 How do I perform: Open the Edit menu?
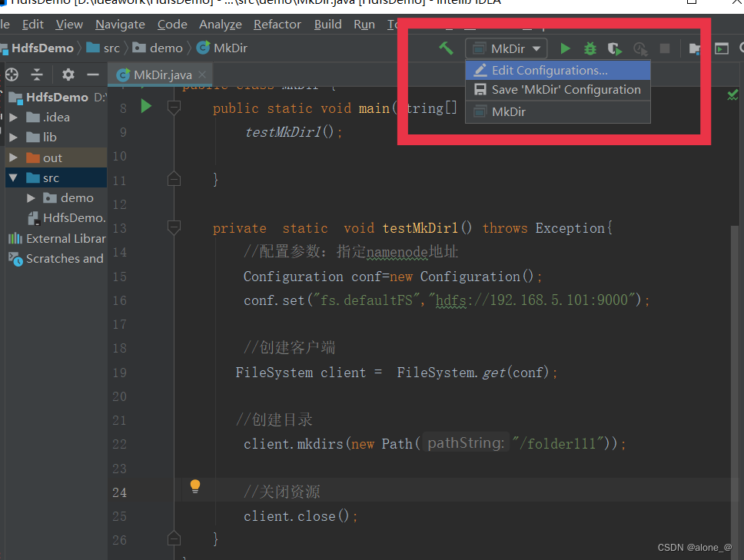click(x=33, y=24)
